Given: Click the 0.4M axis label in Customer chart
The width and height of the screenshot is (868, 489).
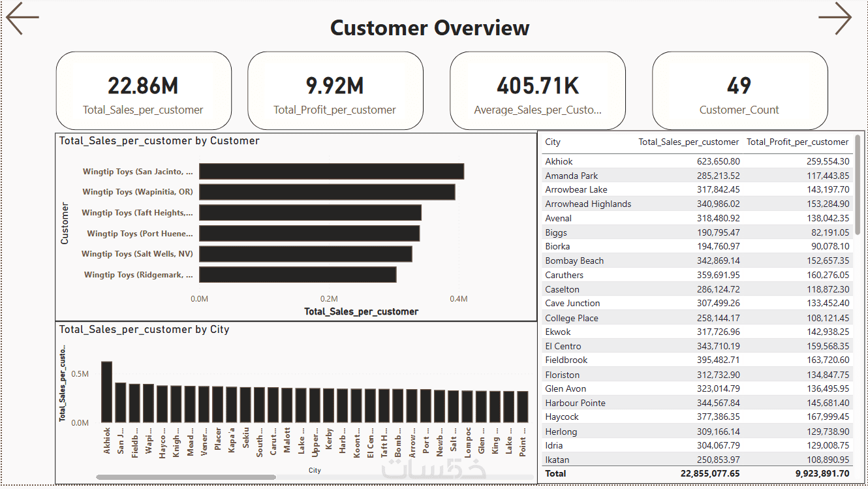Looking at the screenshot, I should coord(459,298).
